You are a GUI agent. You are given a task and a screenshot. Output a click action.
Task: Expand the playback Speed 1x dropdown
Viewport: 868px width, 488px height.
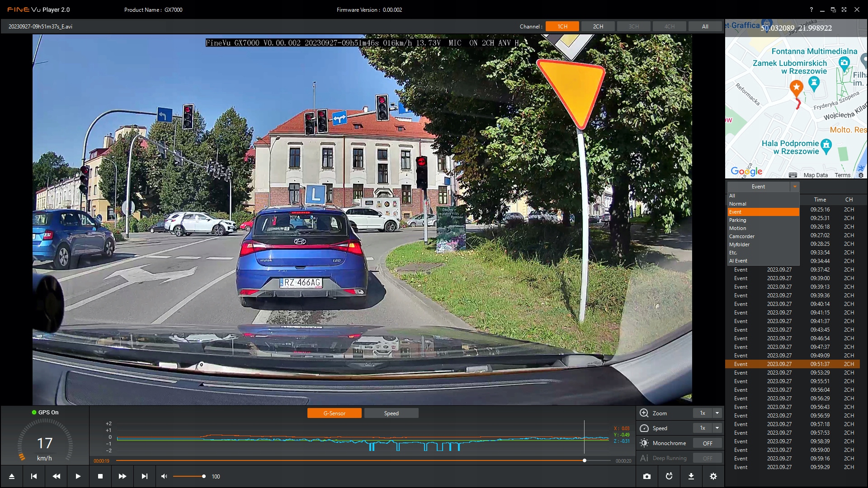717,428
